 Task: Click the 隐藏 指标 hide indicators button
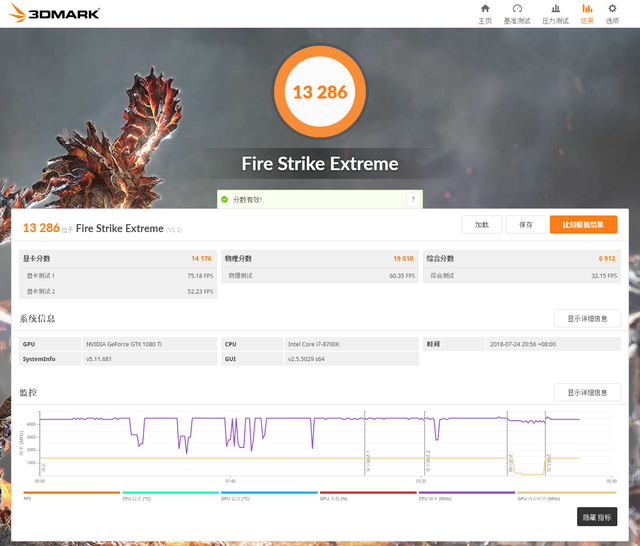click(597, 517)
